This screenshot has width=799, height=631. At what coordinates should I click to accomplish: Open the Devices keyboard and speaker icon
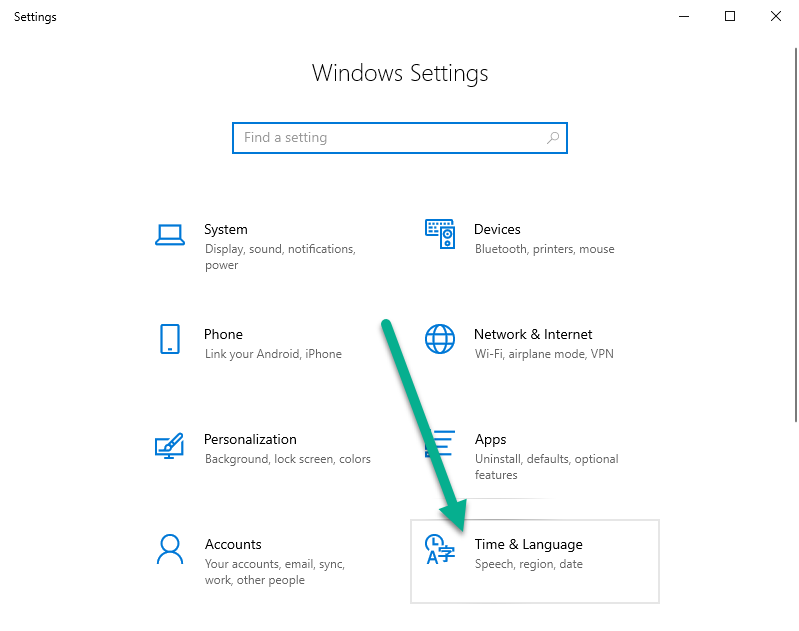pos(440,234)
